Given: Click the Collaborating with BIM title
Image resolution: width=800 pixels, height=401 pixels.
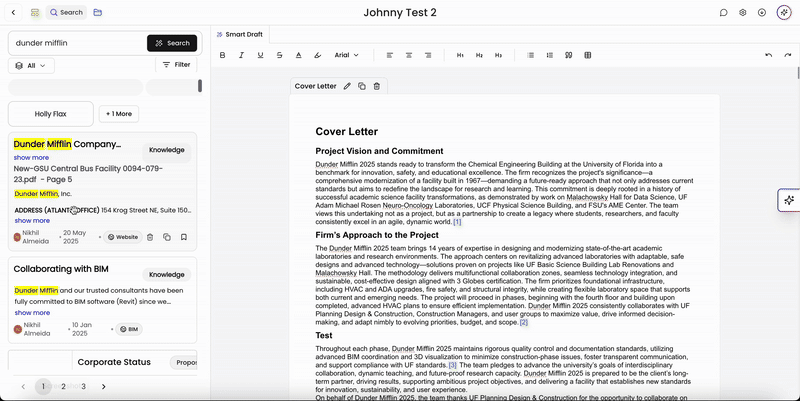Looking at the screenshot, I should click(61, 269).
